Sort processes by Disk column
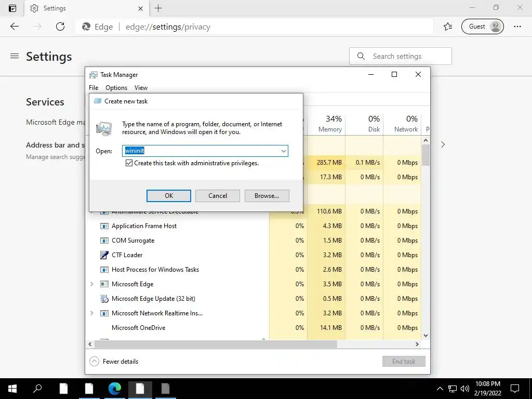Viewport: 532px width, 399px height. tap(364, 124)
